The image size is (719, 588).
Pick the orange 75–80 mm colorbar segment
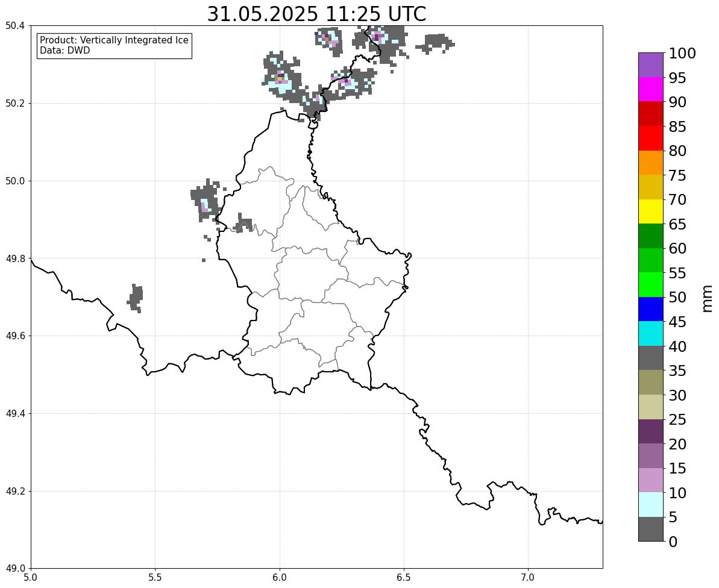pyautogui.click(x=651, y=163)
